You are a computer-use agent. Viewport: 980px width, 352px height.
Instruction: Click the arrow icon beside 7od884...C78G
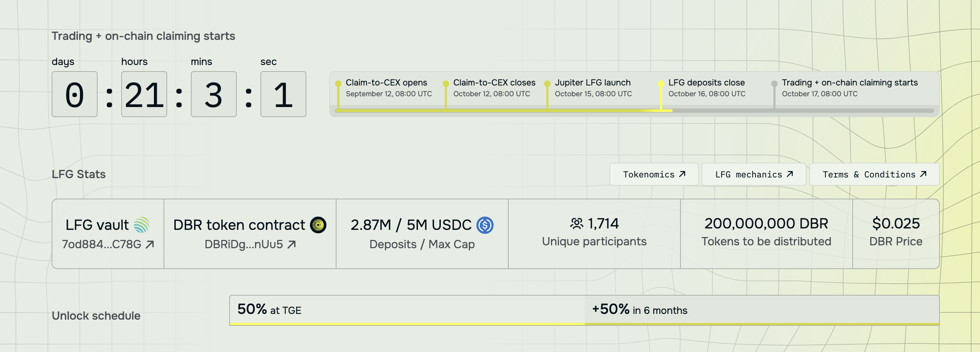(x=150, y=244)
